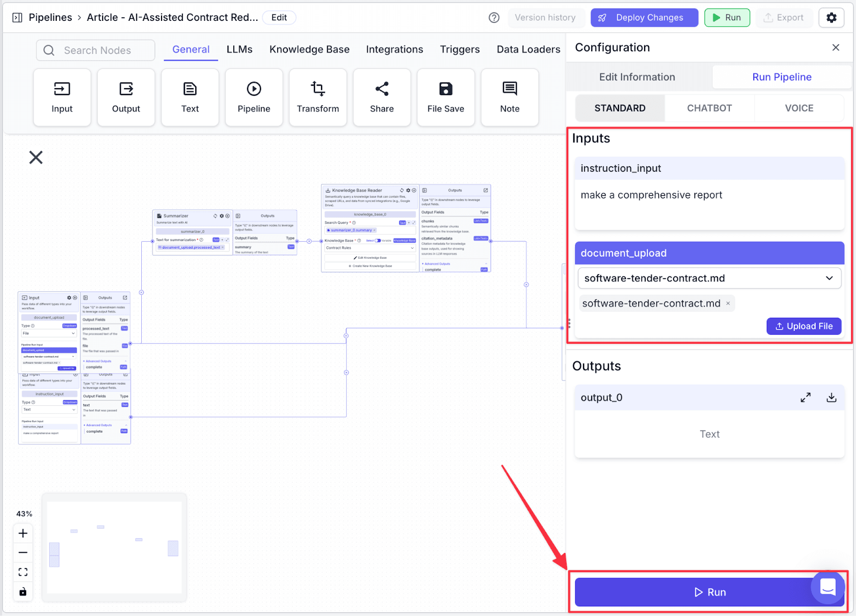Switch to Edit Information tab
This screenshot has width=856, height=616.
[637, 77]
